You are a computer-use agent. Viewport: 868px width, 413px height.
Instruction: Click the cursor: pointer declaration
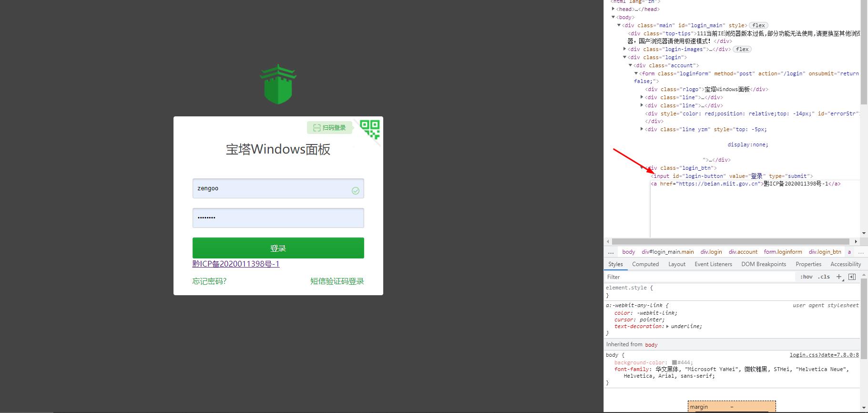[639, 320]
